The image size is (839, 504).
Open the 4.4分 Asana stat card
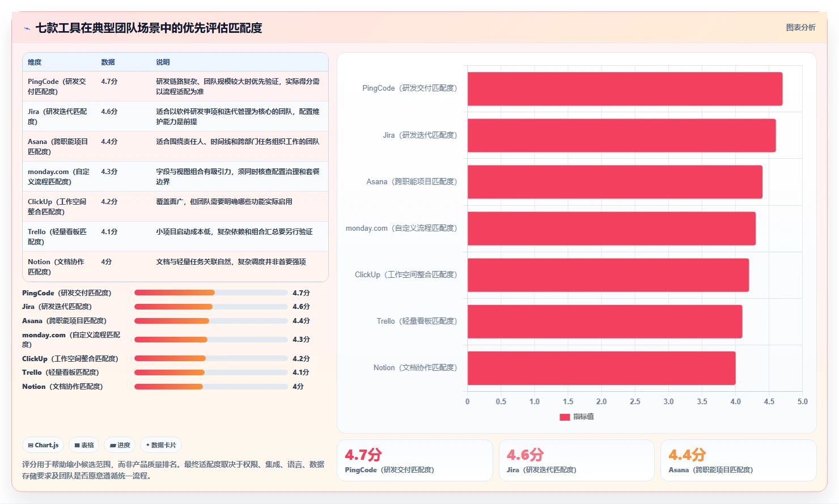tap(739, 460)
